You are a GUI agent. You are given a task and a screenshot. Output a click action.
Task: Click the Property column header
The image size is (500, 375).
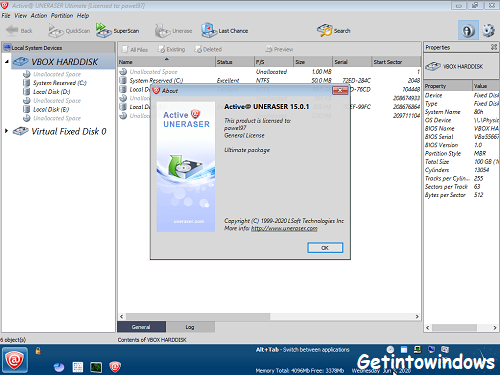point(448,86)
